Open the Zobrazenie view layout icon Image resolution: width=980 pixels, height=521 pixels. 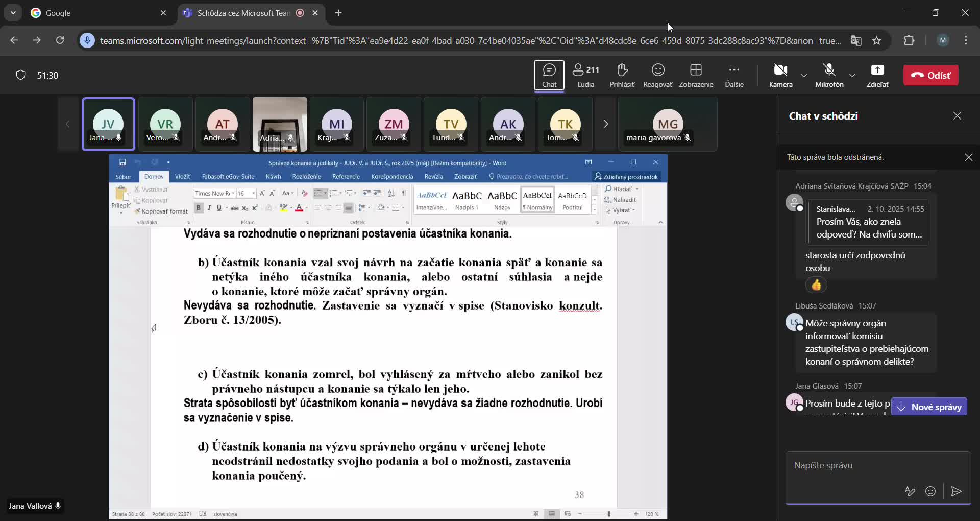(696, 75)
